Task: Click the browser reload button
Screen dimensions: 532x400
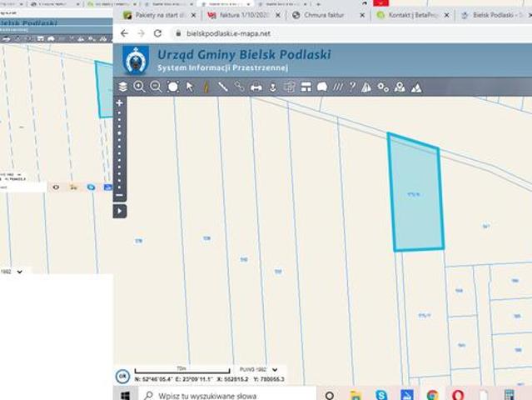Action: 157,33
